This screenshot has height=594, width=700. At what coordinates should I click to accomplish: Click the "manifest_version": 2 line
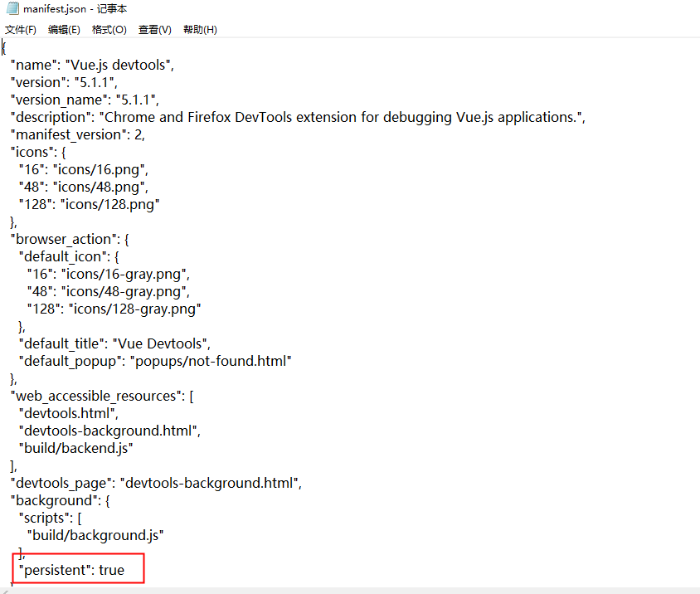(78, 135)
